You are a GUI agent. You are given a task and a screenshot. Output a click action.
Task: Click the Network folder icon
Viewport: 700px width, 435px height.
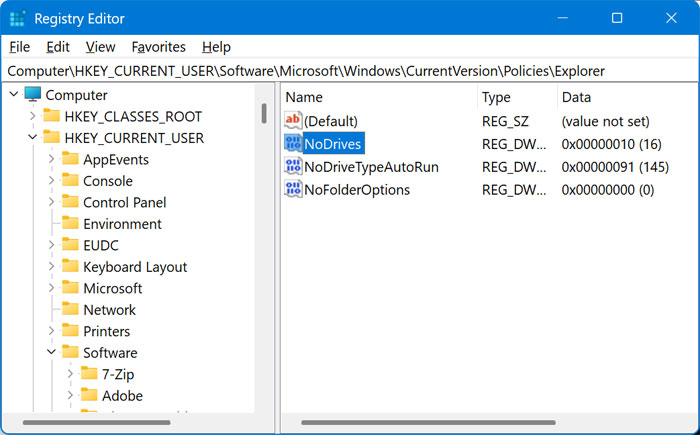point(70,309)
